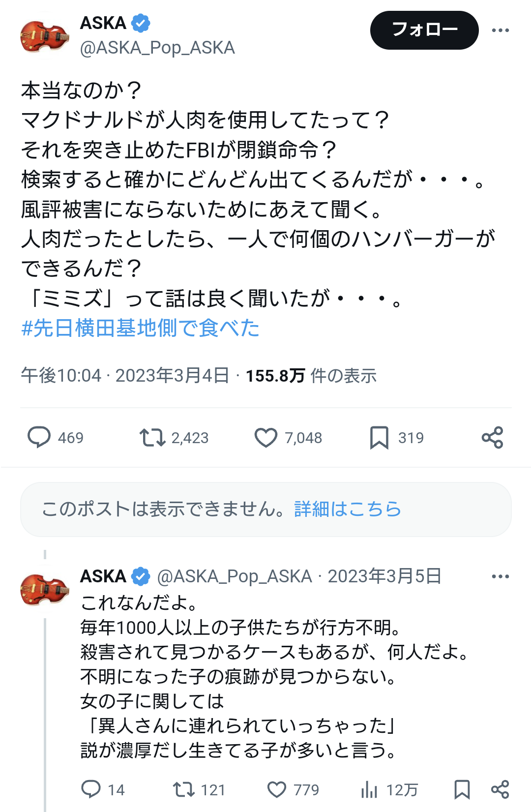Tap the verified badge beside the top ASKA name
The height and width of the screenshot is (812, 531).
[141, 23]
